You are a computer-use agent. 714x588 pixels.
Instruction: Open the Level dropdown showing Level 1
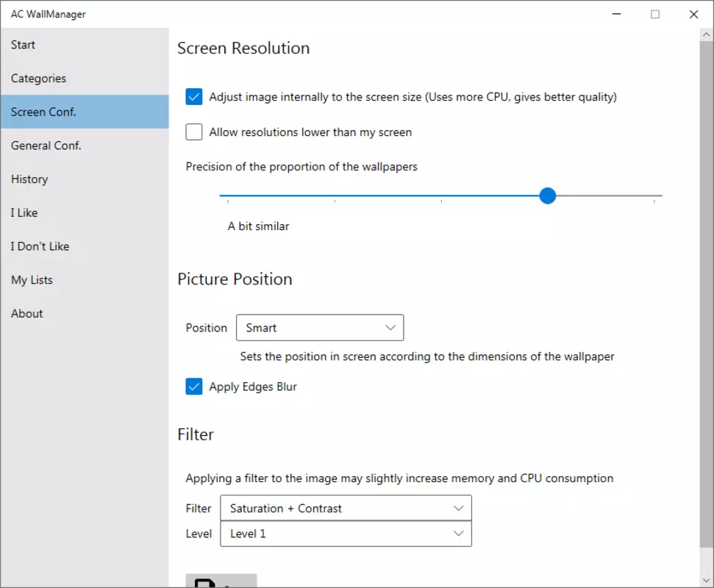pos(346,534)
